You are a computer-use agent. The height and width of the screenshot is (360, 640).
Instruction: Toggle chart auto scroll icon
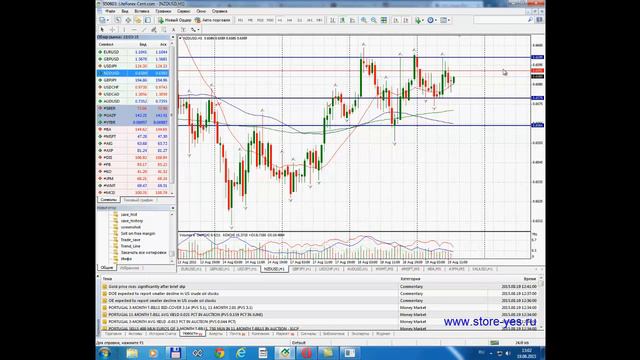tap(396, 20)
